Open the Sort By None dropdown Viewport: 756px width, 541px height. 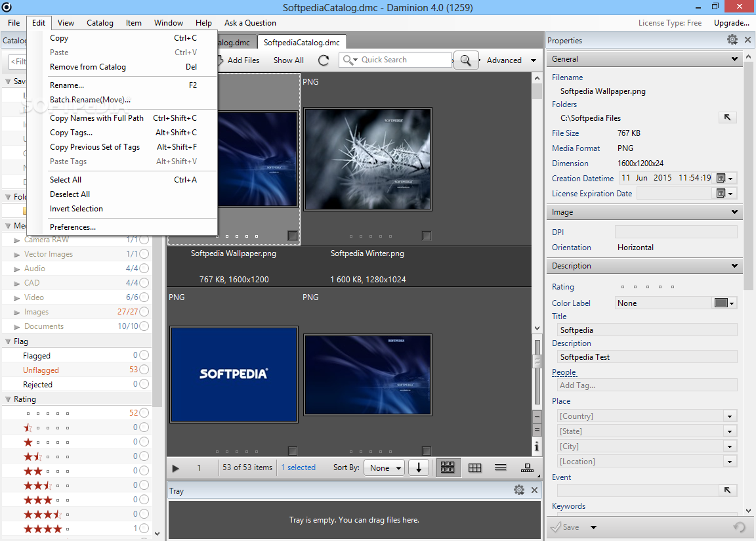coord(385,467)
